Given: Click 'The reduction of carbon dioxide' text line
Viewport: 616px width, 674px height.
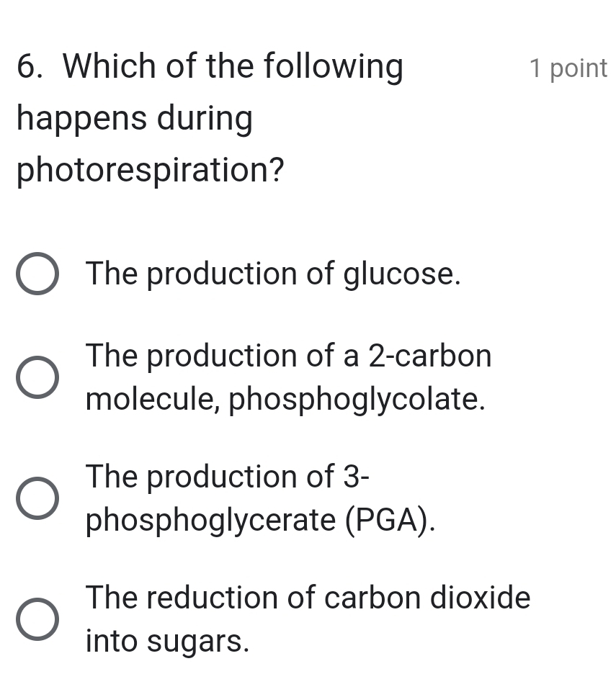Looking at the screenshot, I should 308,598.
